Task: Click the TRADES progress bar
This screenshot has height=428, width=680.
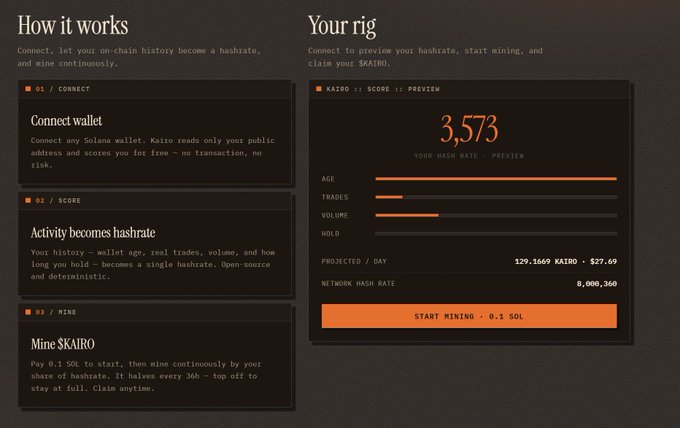Action: [x=496, y=197]
